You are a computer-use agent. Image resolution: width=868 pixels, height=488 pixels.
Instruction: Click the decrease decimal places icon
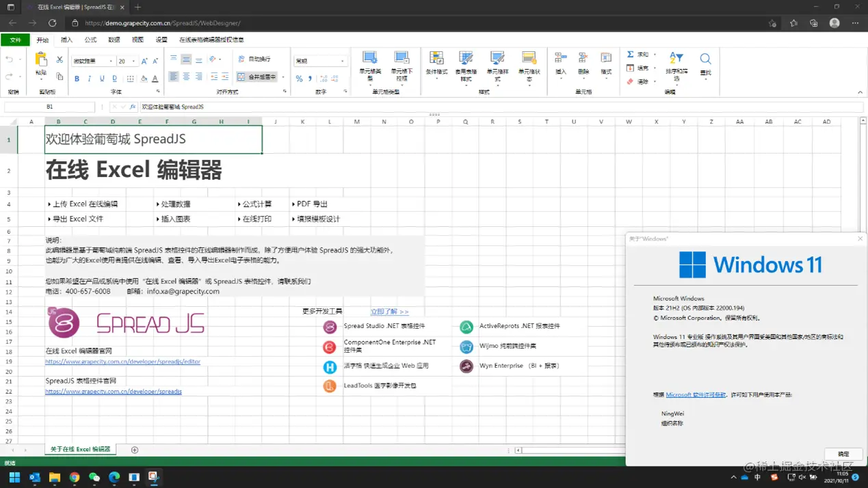(334, 79)
